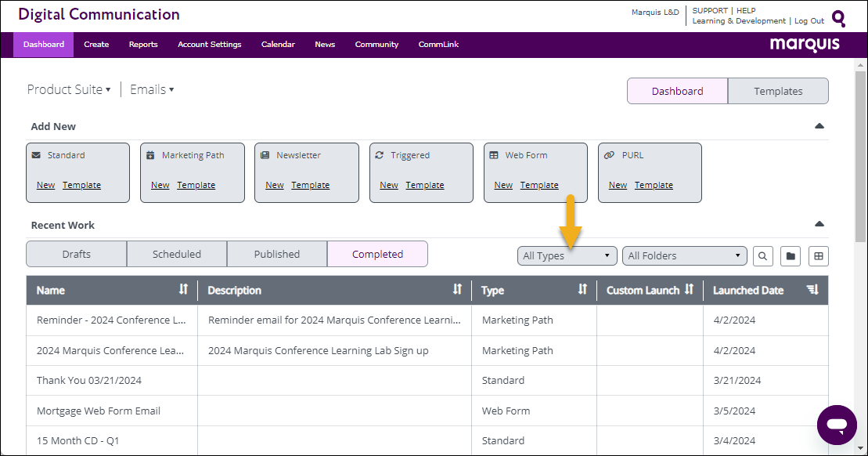The image size is (868, 456).
Task: Click the search icon beside All Folders
Action: click(763, 256)
